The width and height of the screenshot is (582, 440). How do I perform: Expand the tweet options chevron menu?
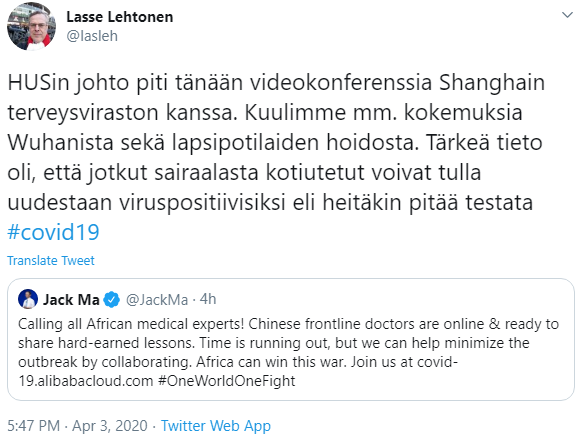click(x=567, y=15)
